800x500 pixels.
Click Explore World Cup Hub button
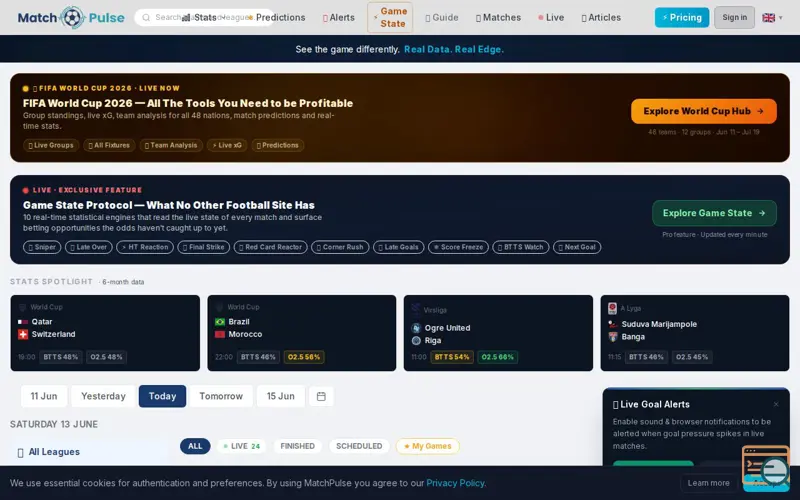(704, 111)
